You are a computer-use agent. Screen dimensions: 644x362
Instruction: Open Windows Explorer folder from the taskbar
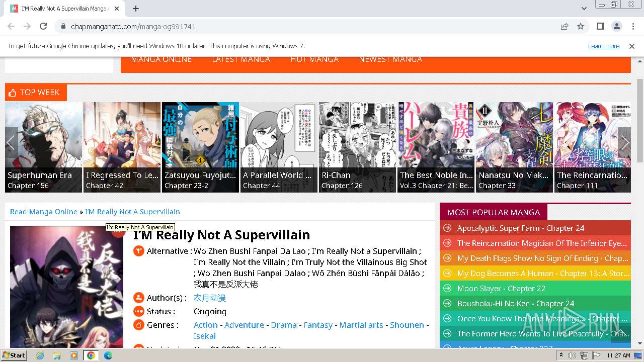click(x=57, y=355)
